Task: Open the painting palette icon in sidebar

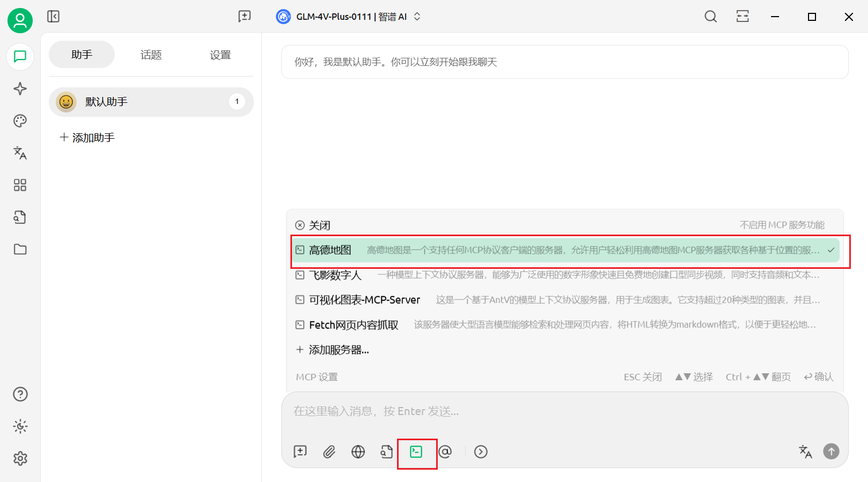Action: (x=20, y=121)
